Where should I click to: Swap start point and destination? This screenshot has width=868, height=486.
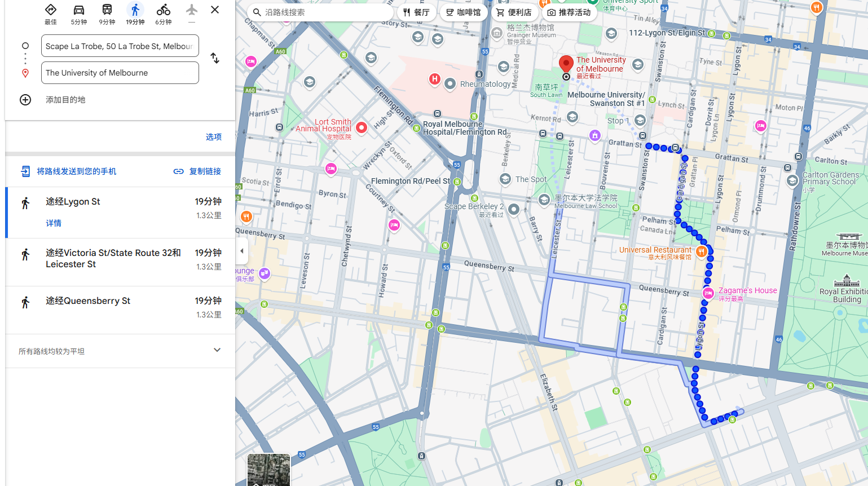pyautogui.click(x=215, y=59)
